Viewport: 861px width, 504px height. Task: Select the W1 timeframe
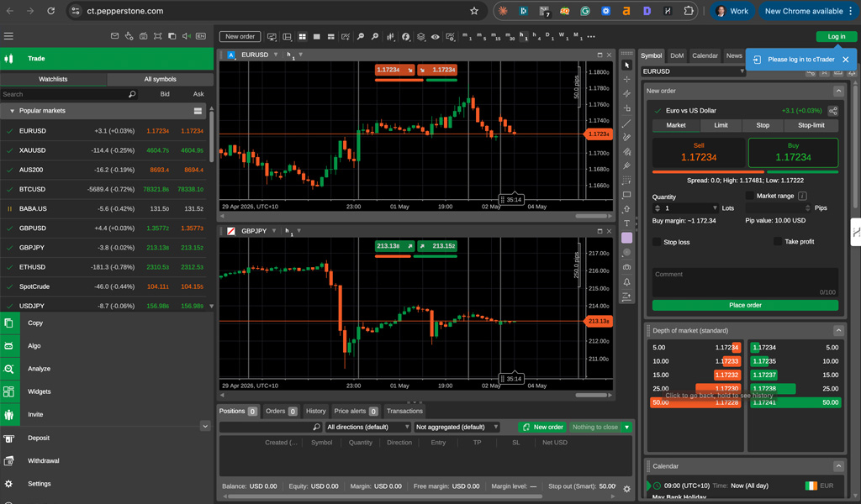563,37
